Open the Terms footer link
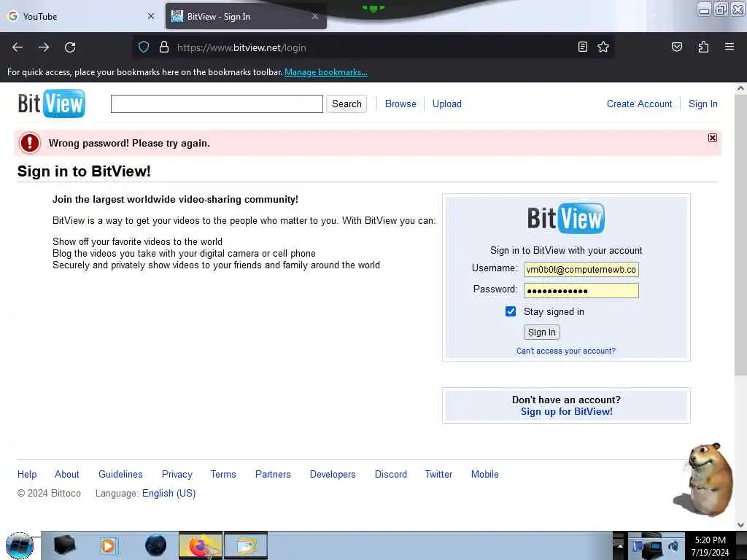The image size is (747, 560). tap(223, 474)
